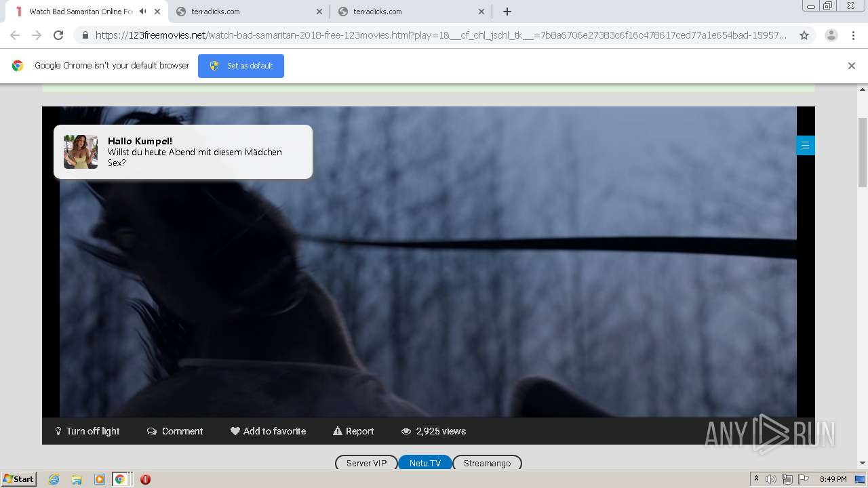
Task: Open the network status tray icon
Action: [787, 479]
